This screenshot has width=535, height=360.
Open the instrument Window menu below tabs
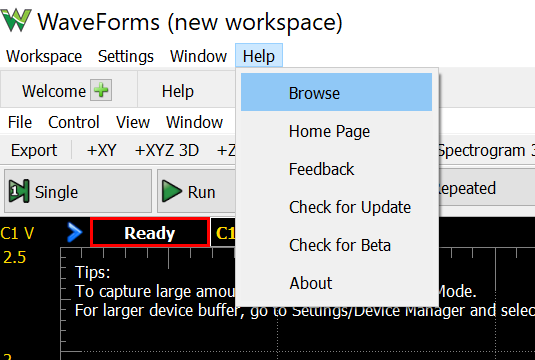click(194, 122)
